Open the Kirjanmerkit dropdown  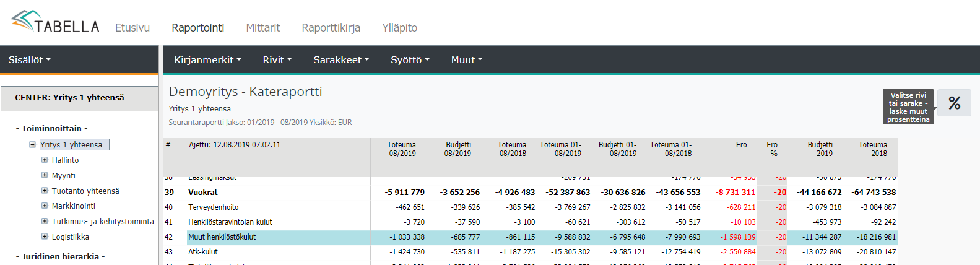(207, 60)
